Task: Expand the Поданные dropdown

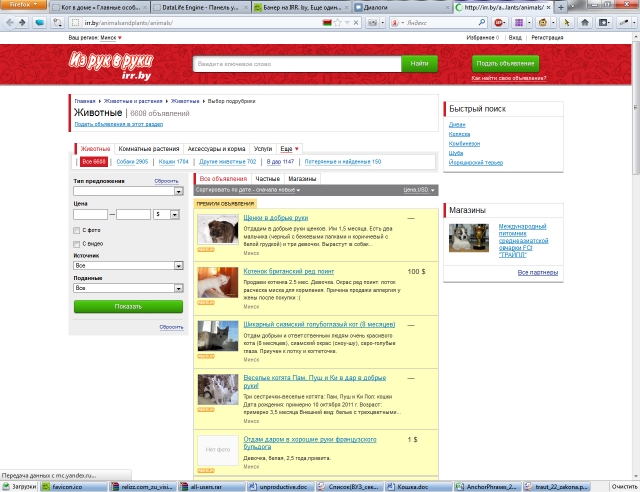Action: [x=178, y=288]
